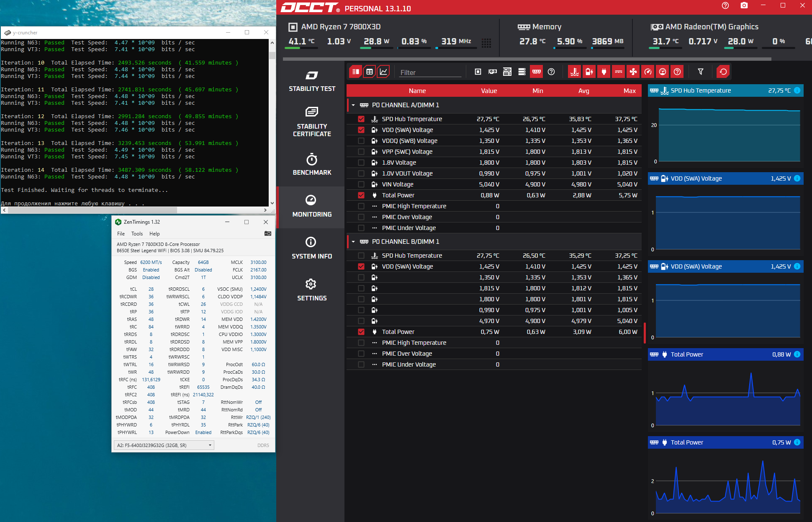The image size is (812, 522).
Task: Filter sensors by CPU source icon
Action: click(478, 72)
